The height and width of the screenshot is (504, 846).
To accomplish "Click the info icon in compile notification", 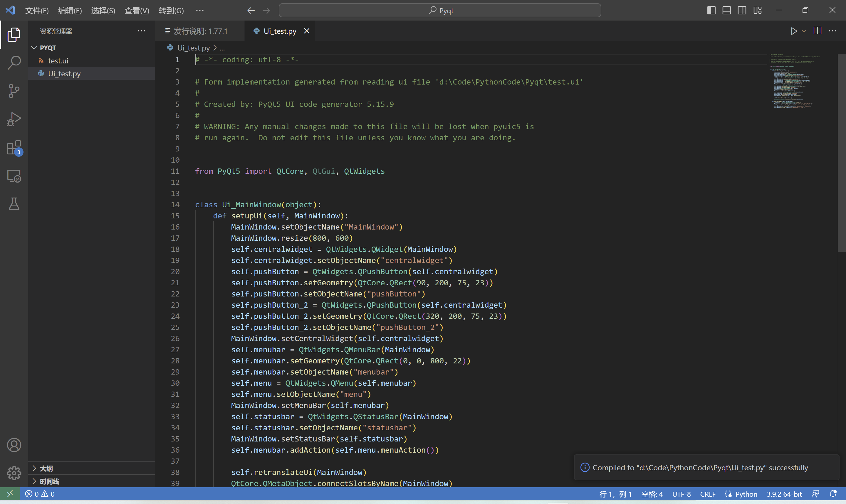I will coord(585,467).
